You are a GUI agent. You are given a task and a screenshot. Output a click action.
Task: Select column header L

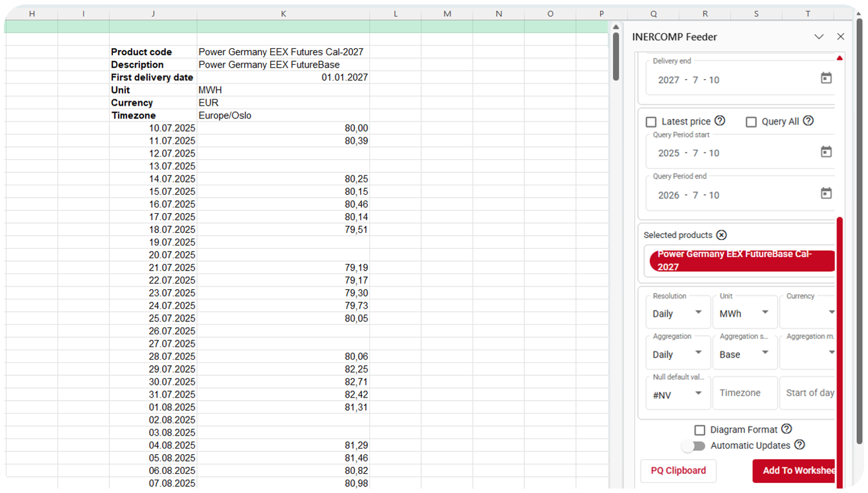(x=395, y=13)
